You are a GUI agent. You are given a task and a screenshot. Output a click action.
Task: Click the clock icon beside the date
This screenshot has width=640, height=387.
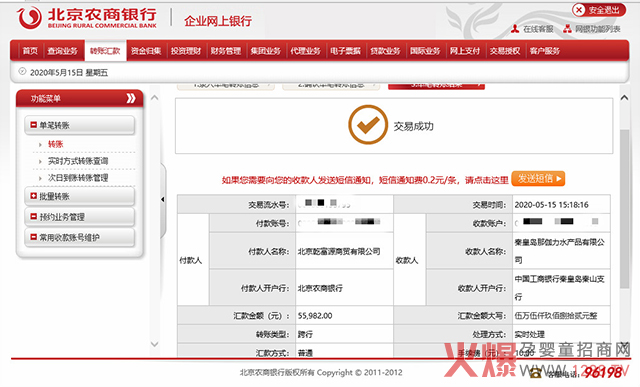[22, 71]
